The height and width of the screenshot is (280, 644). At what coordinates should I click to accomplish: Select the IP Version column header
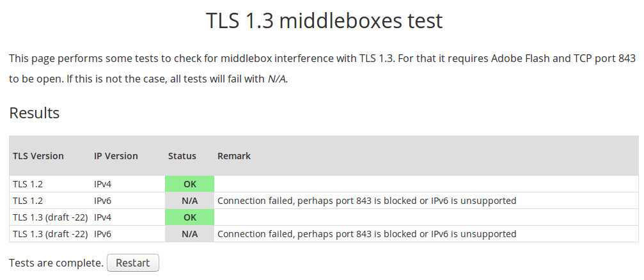116,156
